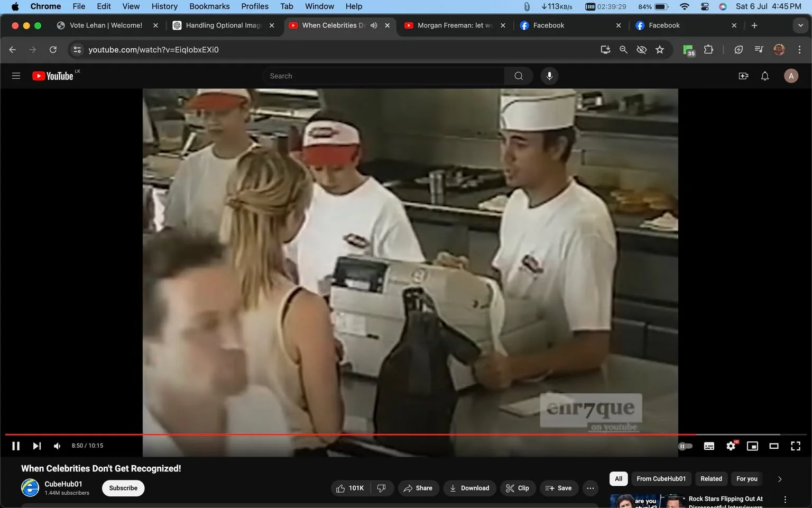Go back in Chrome

click(x=13, y=49)
